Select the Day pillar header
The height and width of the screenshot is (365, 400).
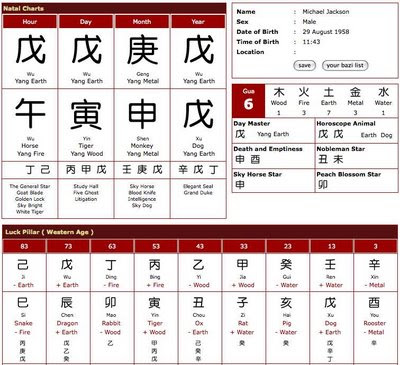point(86,22)
